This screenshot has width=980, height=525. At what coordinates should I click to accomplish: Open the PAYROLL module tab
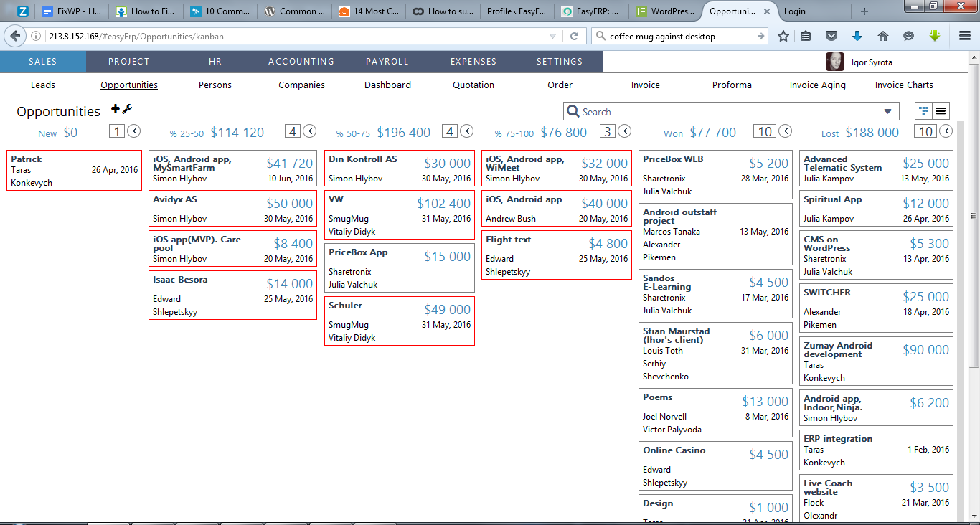387,62
